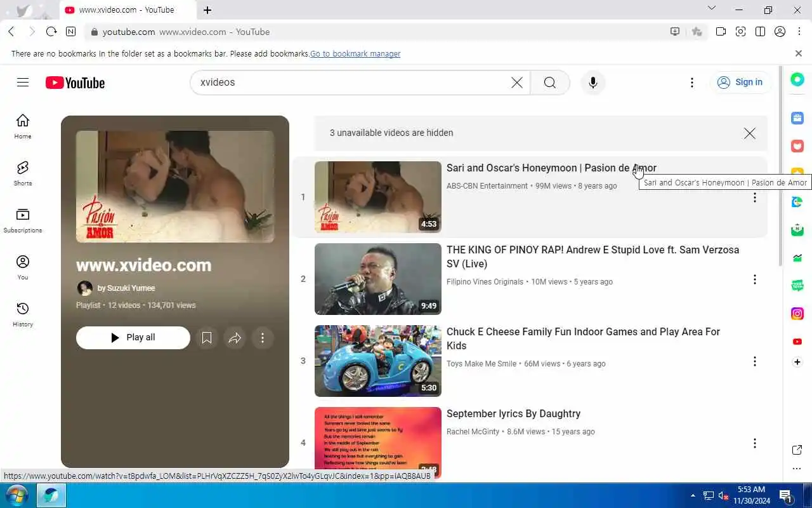
Task: Select the www.xvideo.com YouTube browser tab
Action: point(127,10)
